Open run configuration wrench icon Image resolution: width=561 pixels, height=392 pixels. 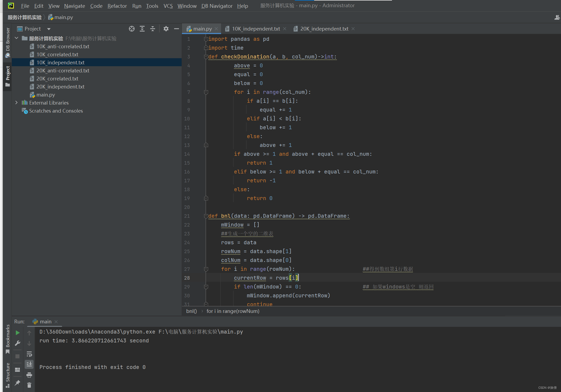(17, 343)
